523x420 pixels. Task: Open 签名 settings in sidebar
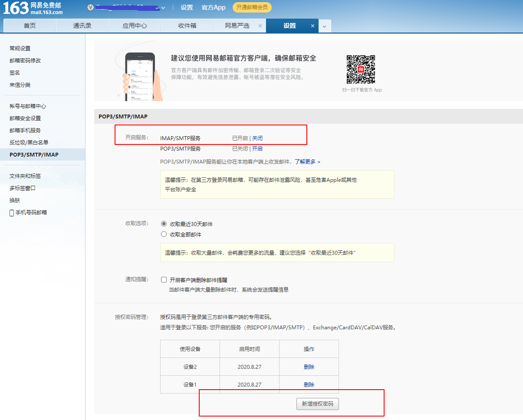[15, 73]
